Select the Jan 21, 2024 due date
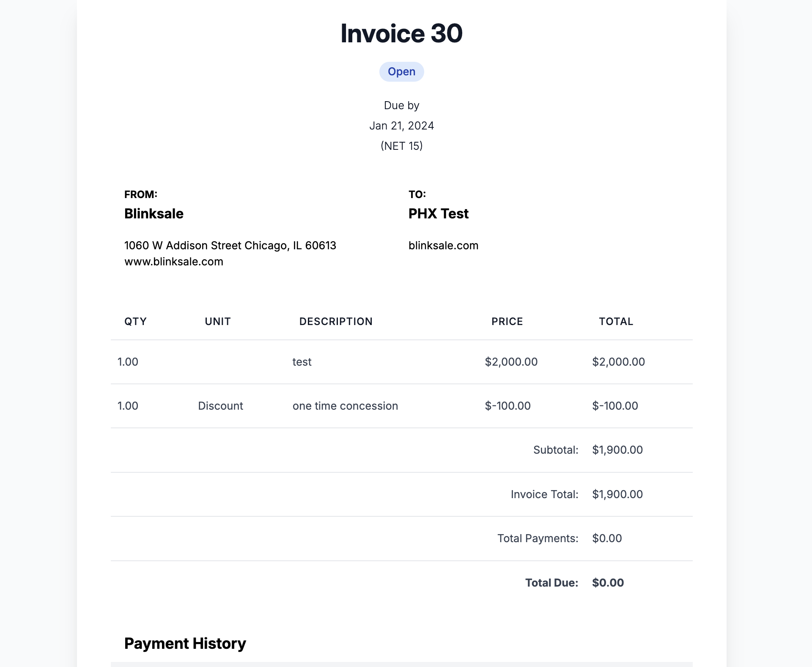 tap(401, 126)
